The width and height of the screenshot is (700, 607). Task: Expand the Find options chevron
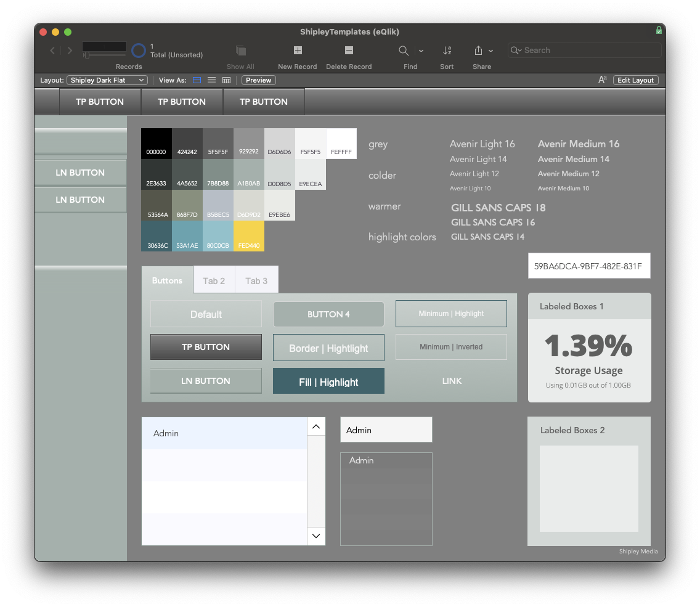(420, 51)
